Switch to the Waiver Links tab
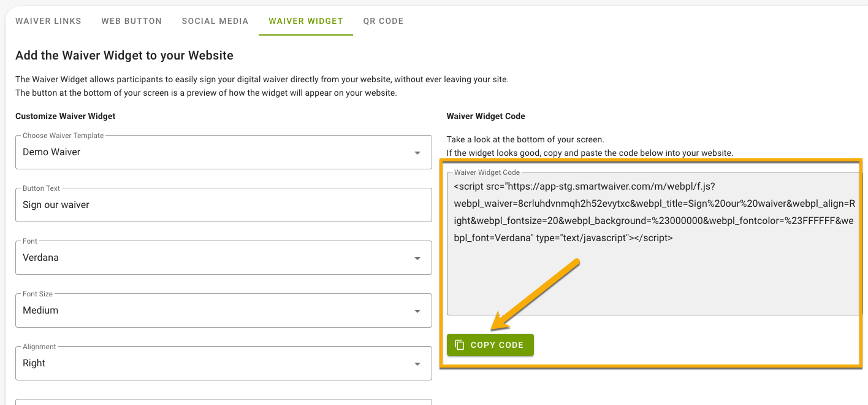868x405 pixels. coord(48,21)
